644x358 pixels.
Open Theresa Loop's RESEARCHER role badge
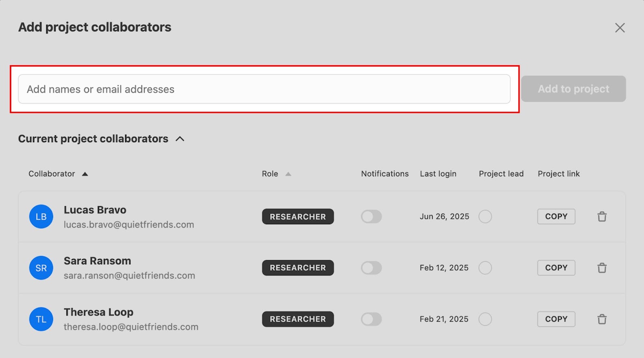tap(298, 319)
